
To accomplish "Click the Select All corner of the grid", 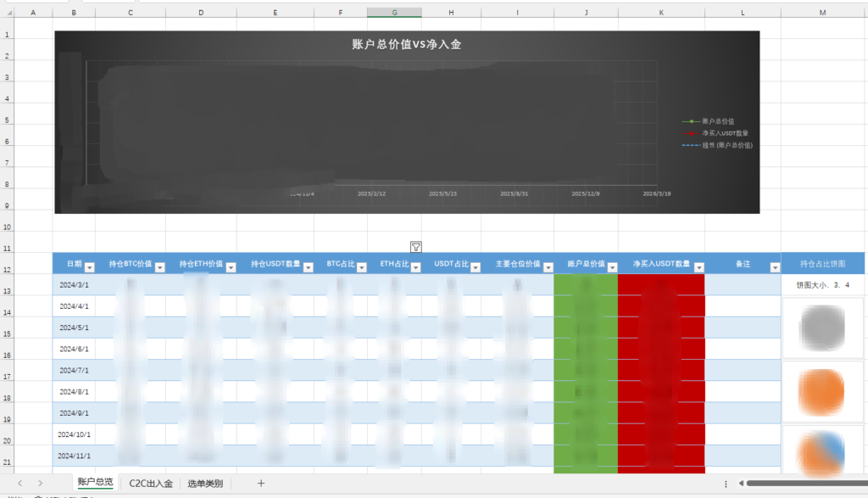I will (x=7, y=13).
